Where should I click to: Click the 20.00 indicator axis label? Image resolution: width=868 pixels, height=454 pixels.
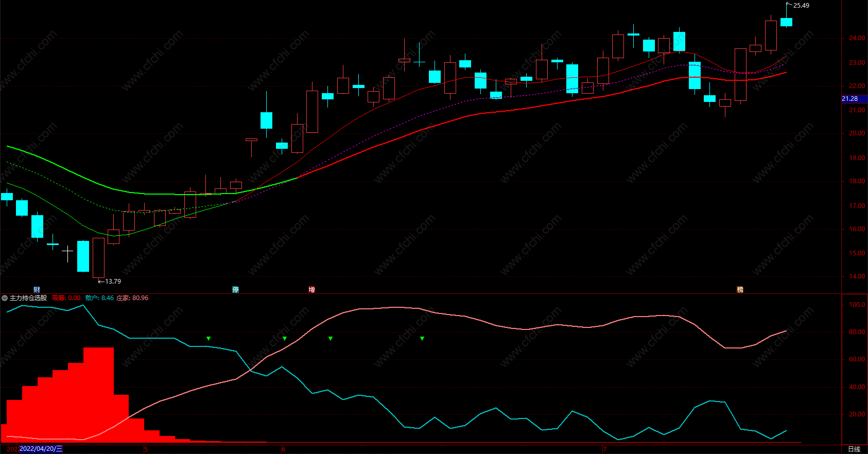[x=857, y=414]
